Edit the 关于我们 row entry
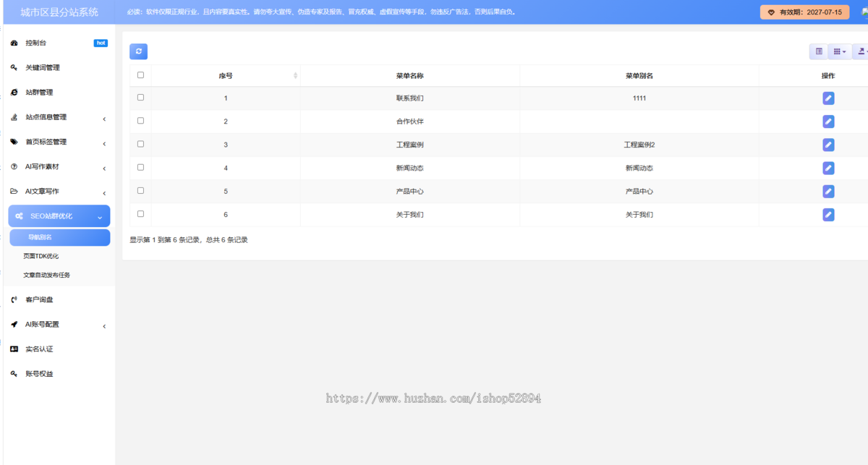This screenshot has width=868, height=465. (828, 214)
